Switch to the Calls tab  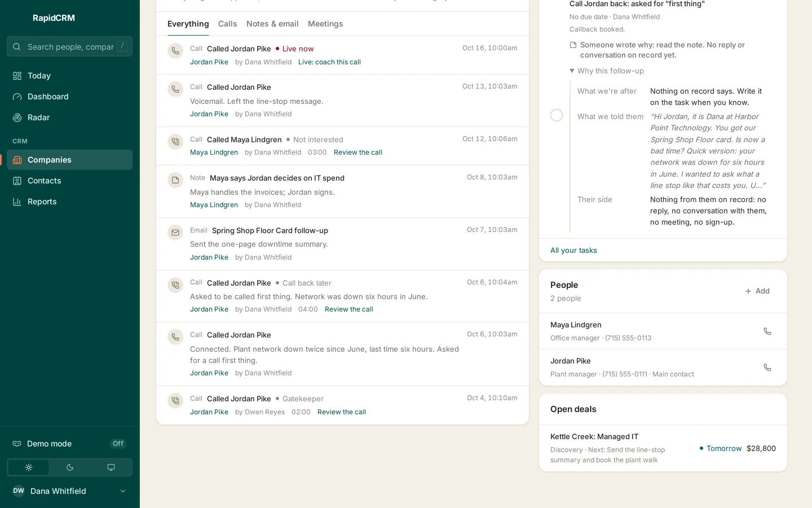tap(228, 24)
